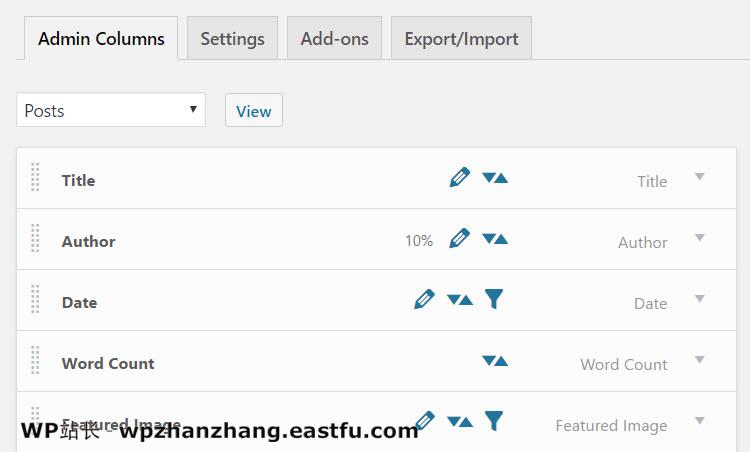Viewport: 750px width, 452px height.
Task: Click the drag handle of the Title row
Action: [x=36, y=178]
